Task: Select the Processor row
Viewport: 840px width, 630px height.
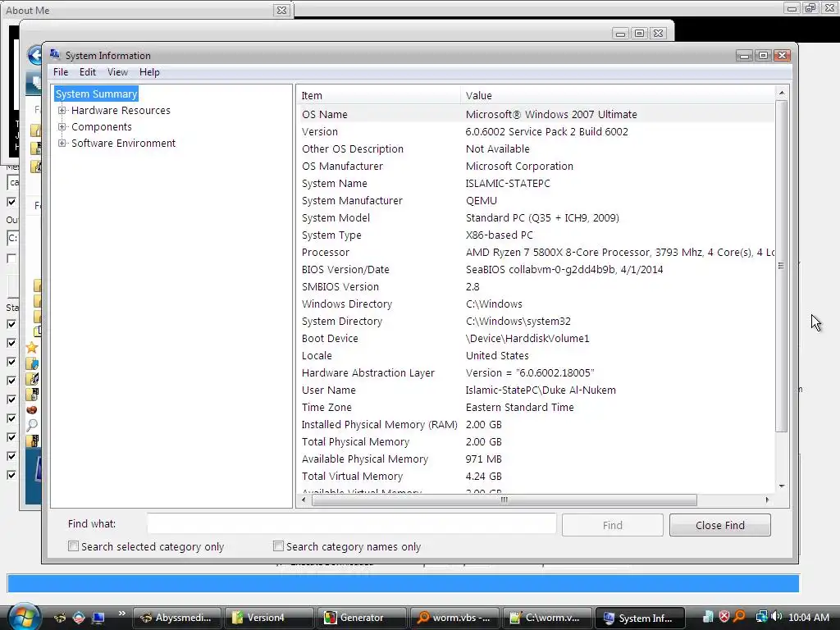Action: (x=536, y=253)
